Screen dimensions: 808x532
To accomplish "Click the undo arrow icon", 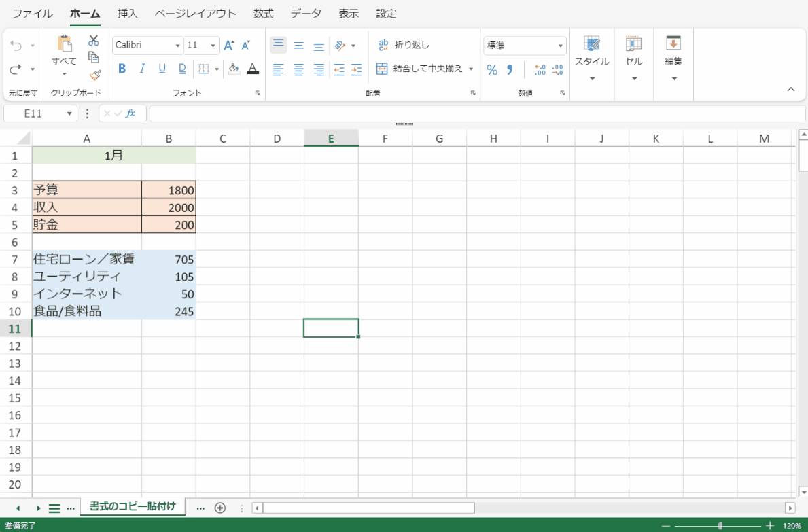I will pyautogui.click(x=16, y=46).
